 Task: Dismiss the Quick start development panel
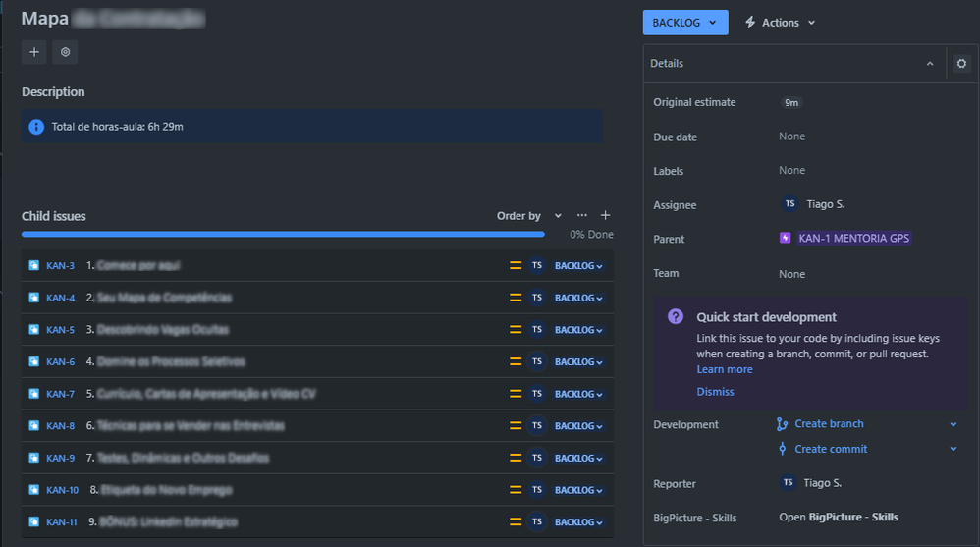[715, 391]
